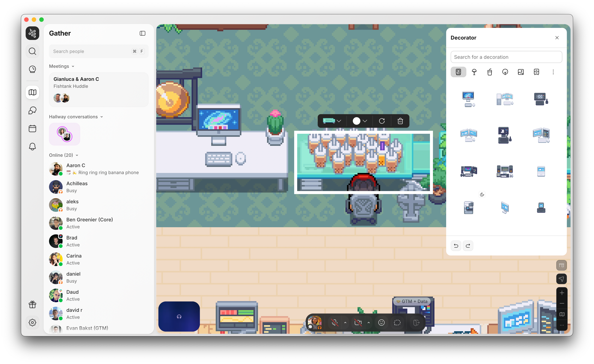Select the wall art picture category tab
The height and width of the screenshot is (364, 594).
tap(521, 72)
